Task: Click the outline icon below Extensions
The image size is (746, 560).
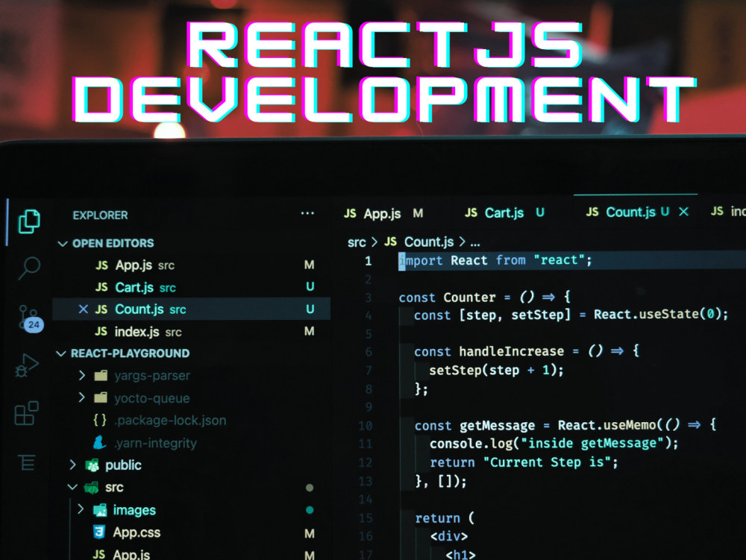Action: (27, 462)
